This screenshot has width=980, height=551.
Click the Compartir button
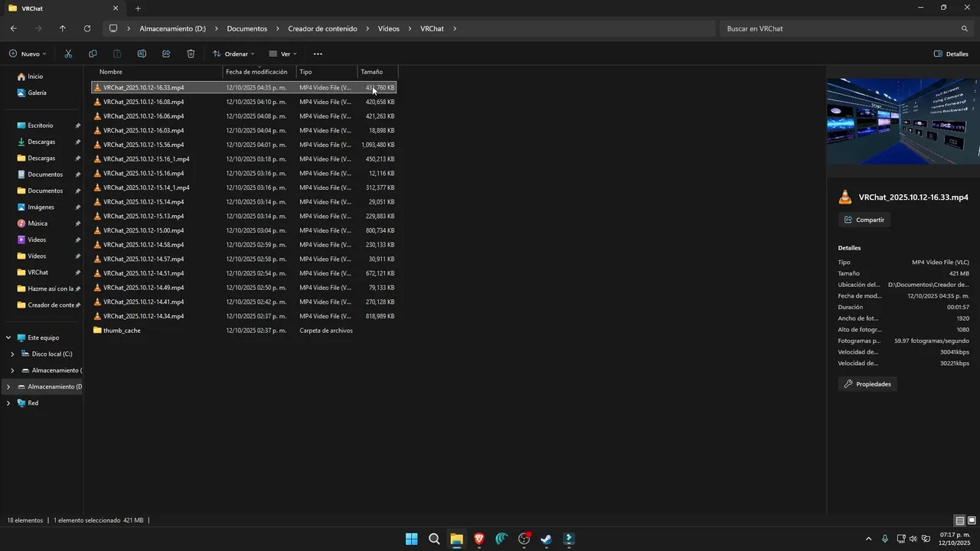[864, 220]
